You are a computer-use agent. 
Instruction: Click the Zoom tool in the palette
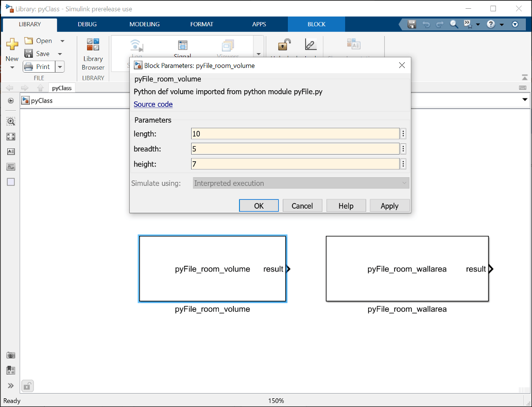11,122
